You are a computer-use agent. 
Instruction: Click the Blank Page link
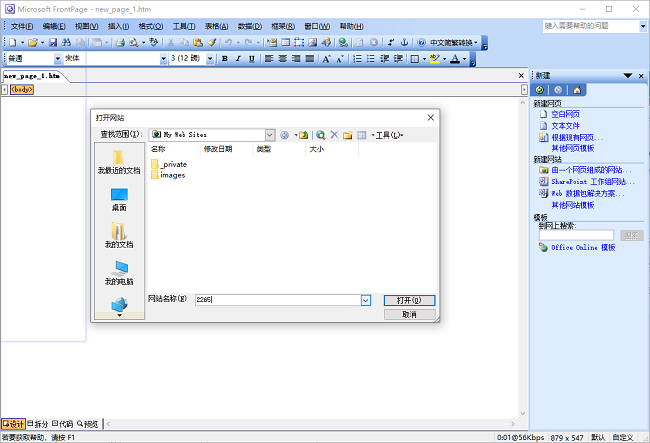click(565, 115)
